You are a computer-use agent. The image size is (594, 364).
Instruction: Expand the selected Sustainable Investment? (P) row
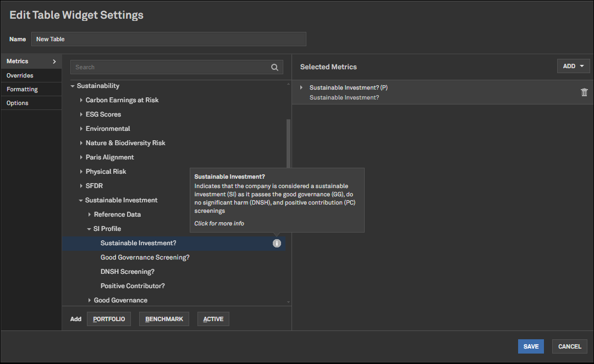[x=301, y=88]
